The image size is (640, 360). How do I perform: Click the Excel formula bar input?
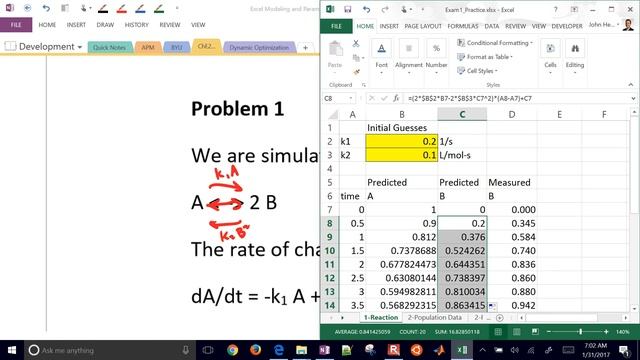coord(517,98)
